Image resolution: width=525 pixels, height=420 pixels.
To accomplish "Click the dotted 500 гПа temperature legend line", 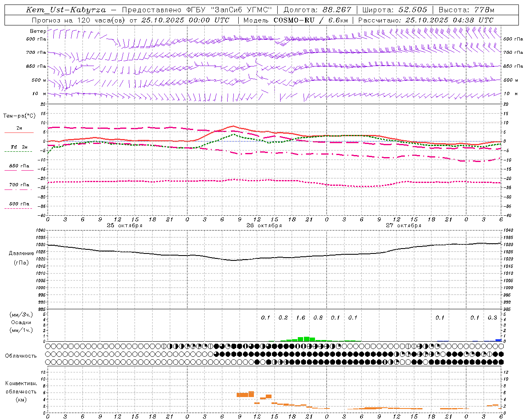I will [x=19, y=208].
